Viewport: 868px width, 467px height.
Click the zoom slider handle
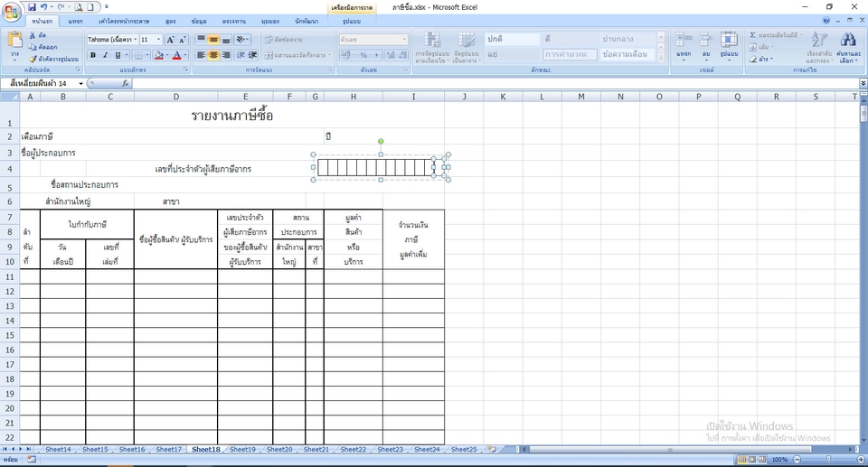(x=828, y=459)
